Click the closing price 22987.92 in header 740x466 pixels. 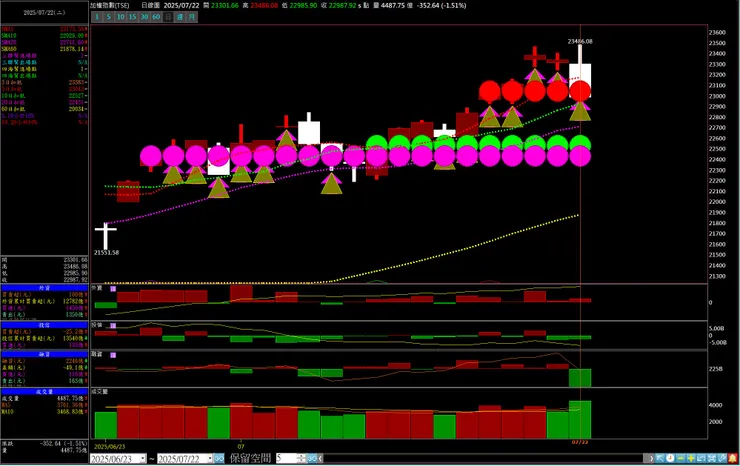343,6
